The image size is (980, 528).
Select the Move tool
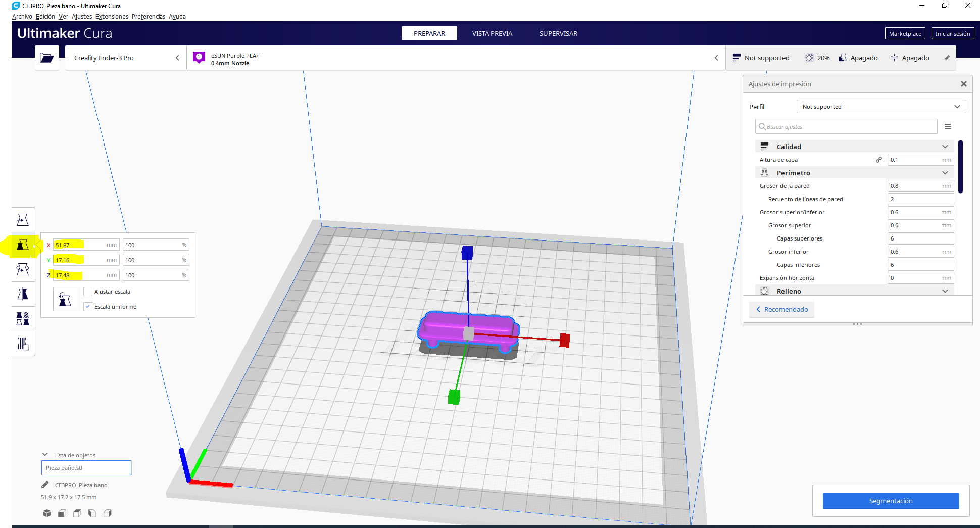click(23, 220)
